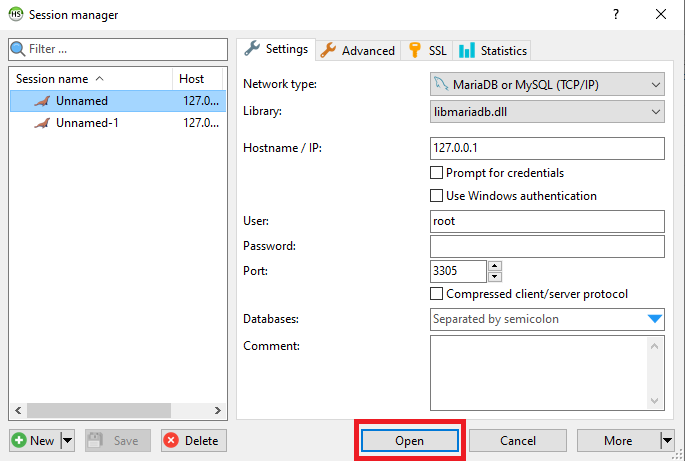
Task: Click the Comment box scroll down arrow
Action: click(654, 401)
